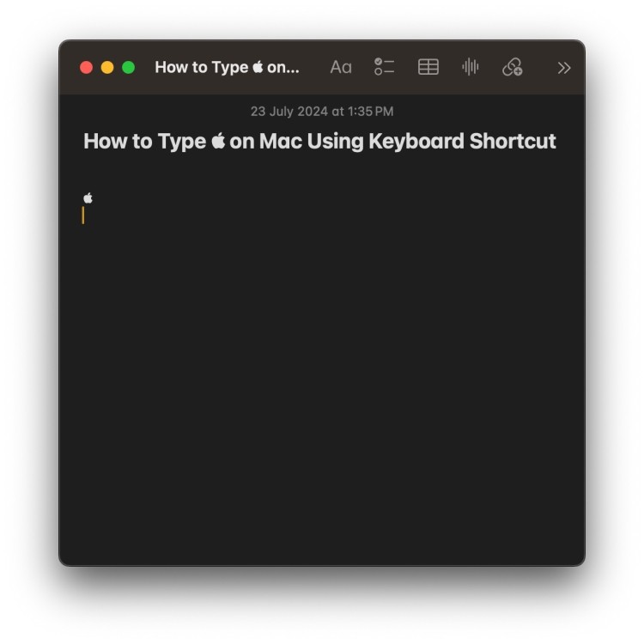
Task: Insert a checklist with the checklist icon
Action: pos(384,67)
